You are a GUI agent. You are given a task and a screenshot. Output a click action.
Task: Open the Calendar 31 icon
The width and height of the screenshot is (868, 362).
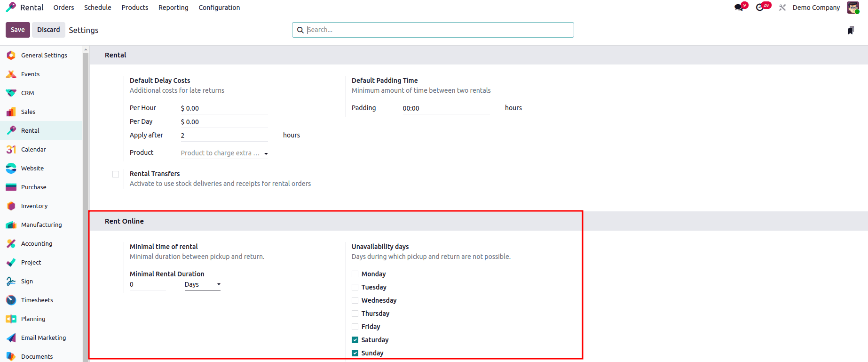[x=11, y=149]
